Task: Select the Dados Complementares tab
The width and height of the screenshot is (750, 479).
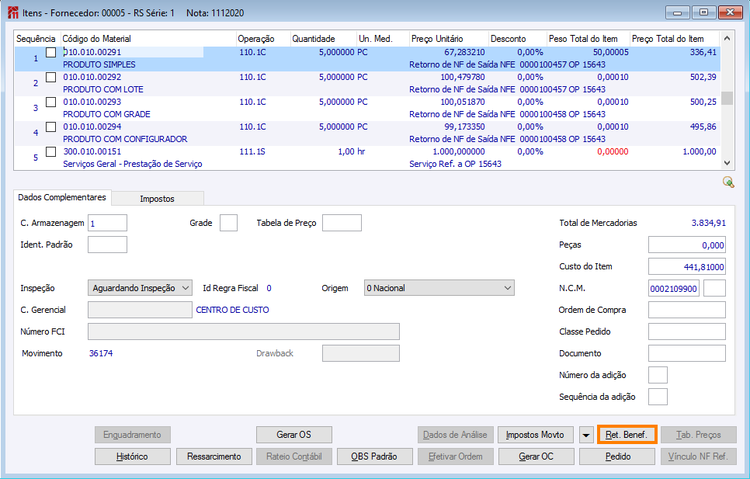Action: [62, 197]
